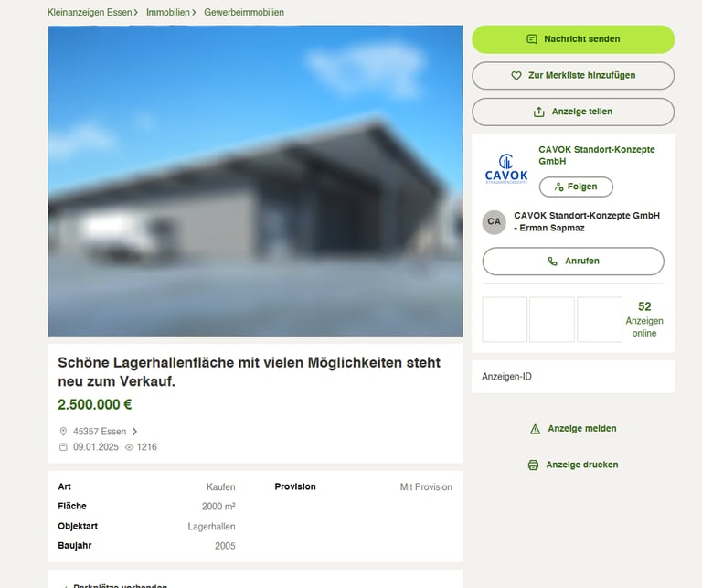Viewport: 702px width, 588px height.
Task: Open location 45357 Essen
Action: click(100, 432)
